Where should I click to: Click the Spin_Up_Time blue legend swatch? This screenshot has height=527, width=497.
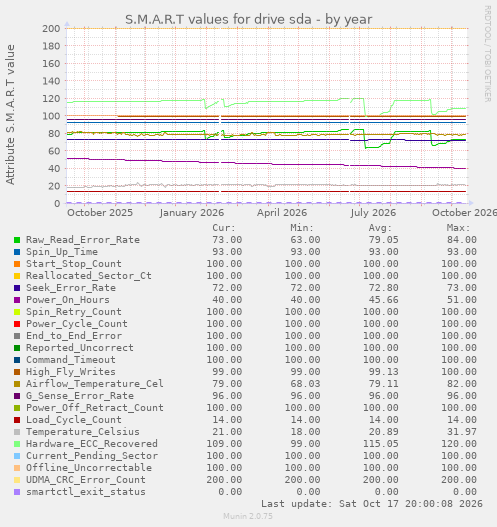click(17, 252)
